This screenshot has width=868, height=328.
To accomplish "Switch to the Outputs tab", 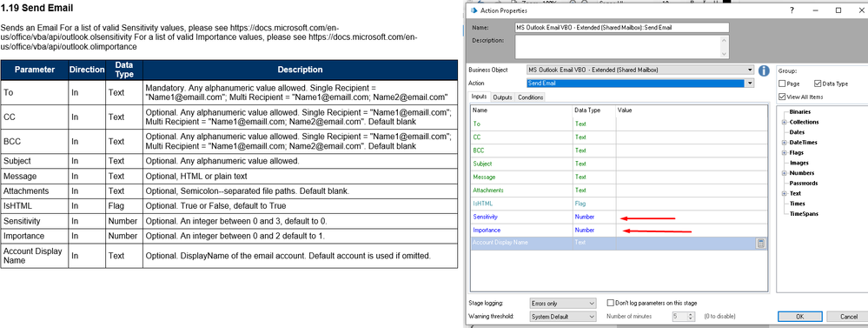I will tap(503, 97).
